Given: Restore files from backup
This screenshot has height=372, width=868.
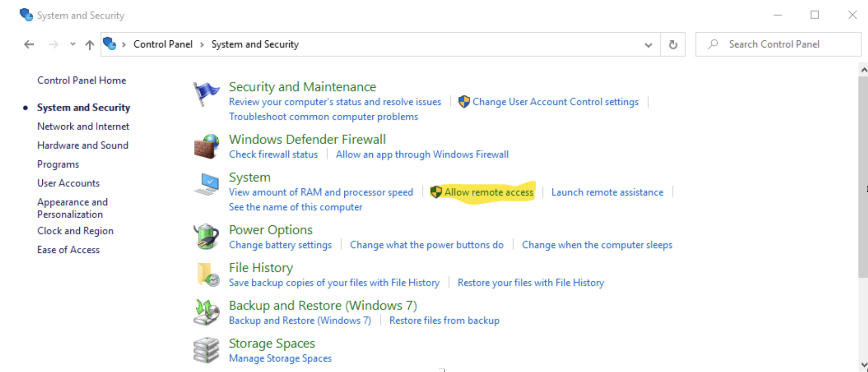Looking at the screenshot, I should click(x=444, y=320).
